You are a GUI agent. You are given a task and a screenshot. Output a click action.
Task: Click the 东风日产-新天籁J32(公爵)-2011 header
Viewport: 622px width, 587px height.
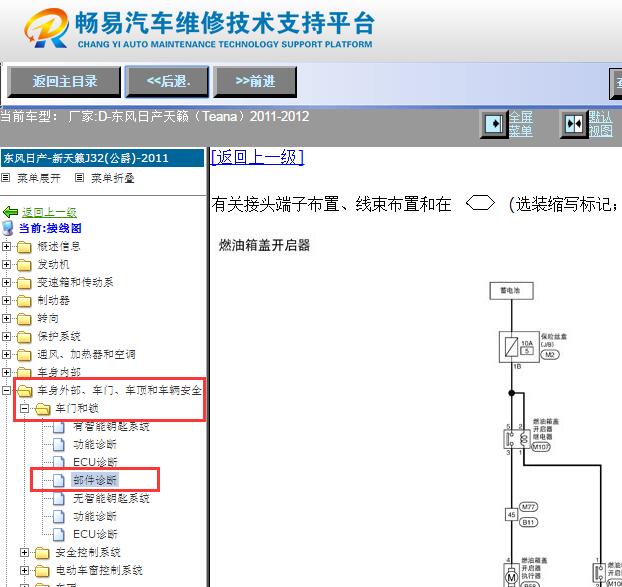[x=102, y=158]
